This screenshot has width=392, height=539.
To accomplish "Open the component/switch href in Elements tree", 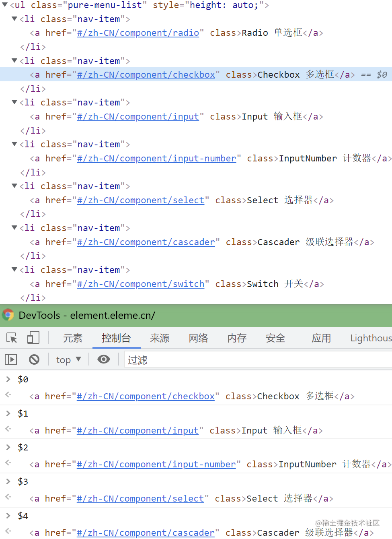I will click(x=141, y=284).
